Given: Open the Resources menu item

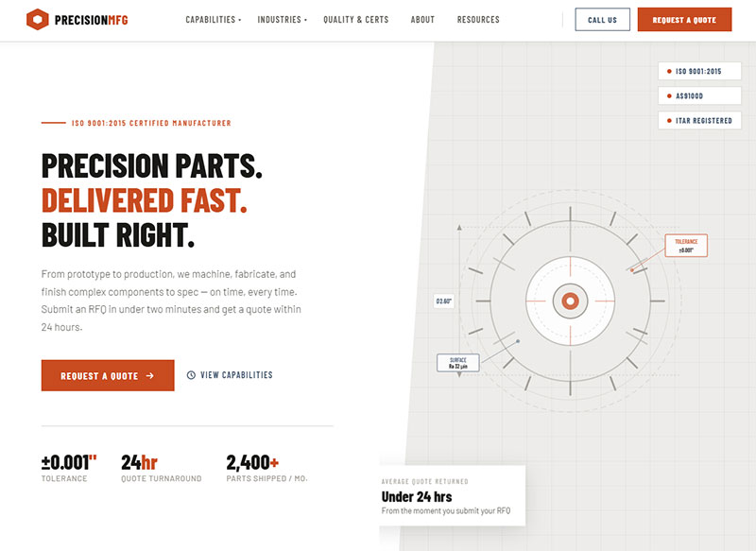Looking at the screenshot, I should [x=478, y=20].
